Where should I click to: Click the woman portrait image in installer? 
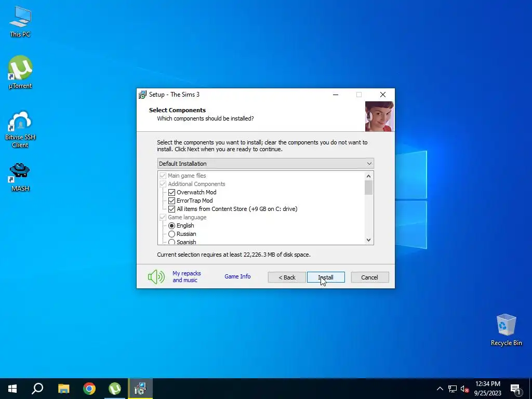pyautogui.click(x=379, y=116)
